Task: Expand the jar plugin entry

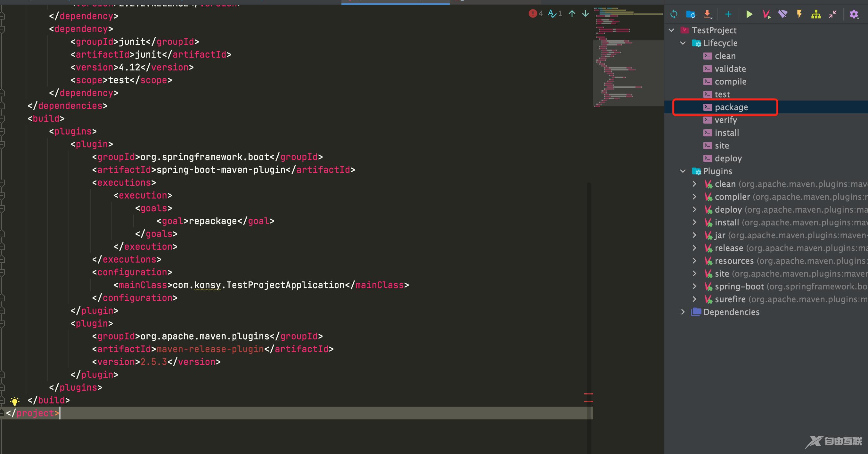Action: pyautogui.click(x=694, y=235)
